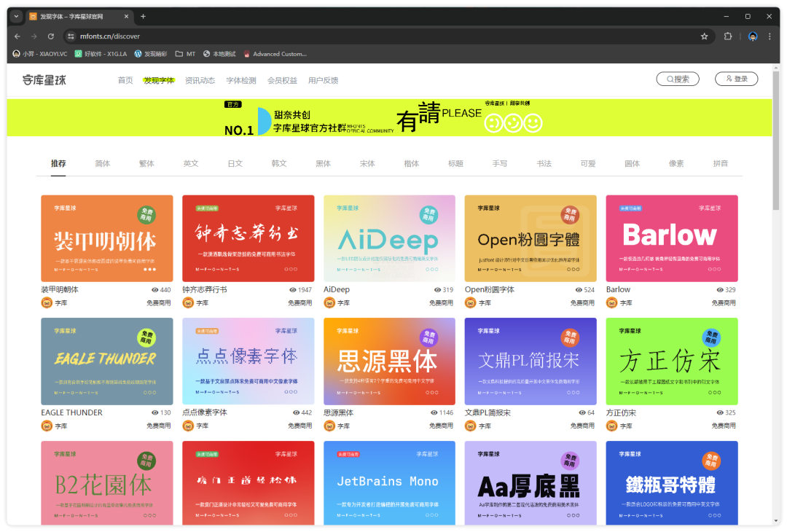
Task: Select the 拼音 category tab
Action: click(x=720, y=164)
